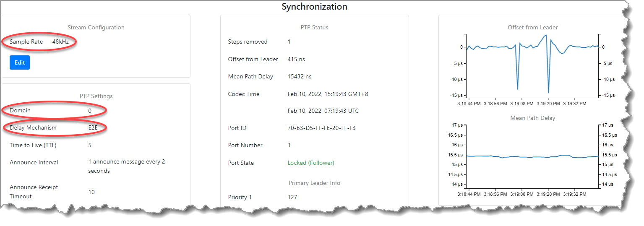The width and height of the screenshot is (644, 226).
Task: Select the Port ID address text
Action: click(x=321, y=128)
